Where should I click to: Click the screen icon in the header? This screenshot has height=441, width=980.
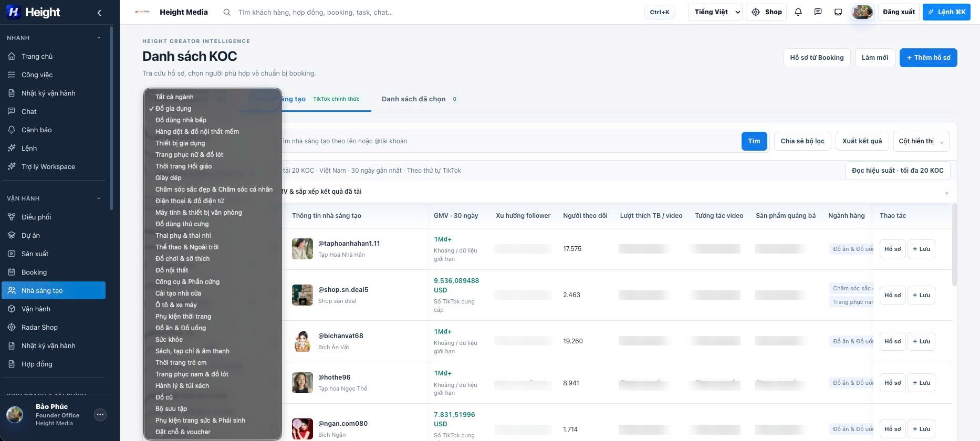838,12
